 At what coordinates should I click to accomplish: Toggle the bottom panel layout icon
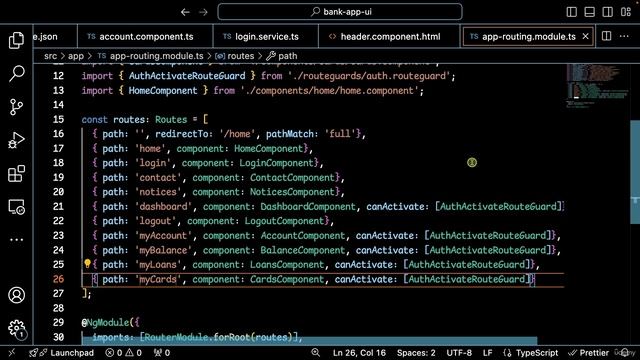pos(589,12)
